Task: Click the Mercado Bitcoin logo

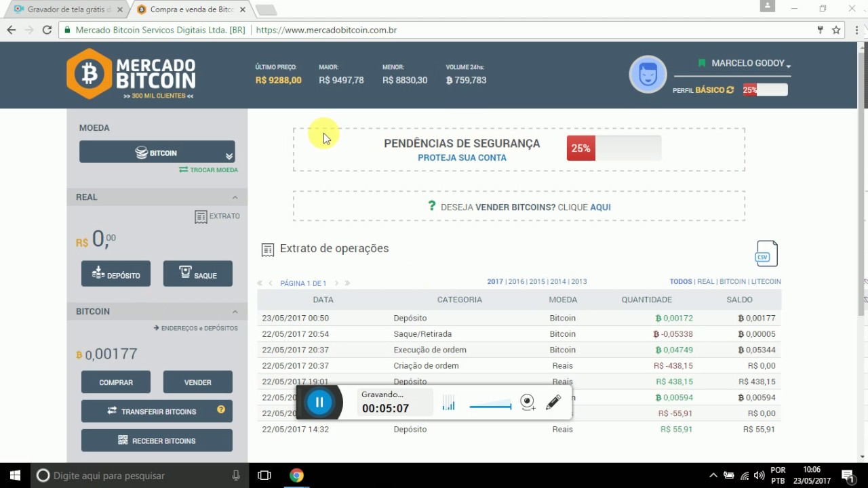Action: [x=131, y=75]
